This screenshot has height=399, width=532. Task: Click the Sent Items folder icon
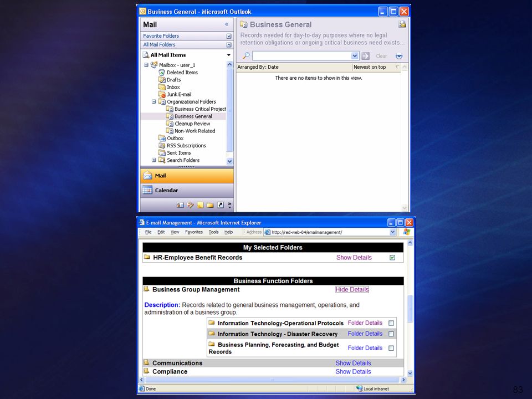click(162, 153)
